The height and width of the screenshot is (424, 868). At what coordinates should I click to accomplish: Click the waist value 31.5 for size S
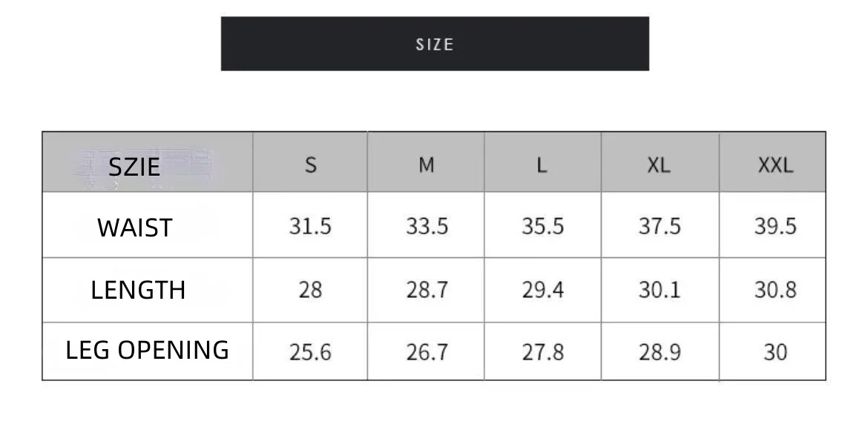tap(310, 226)
